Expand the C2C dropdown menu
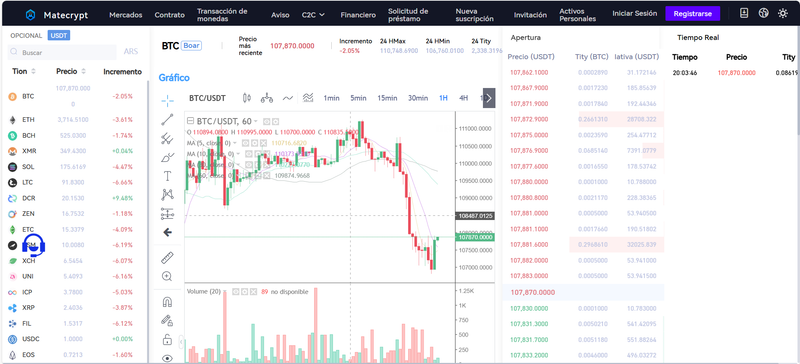Screen dimensions: 800x364 pos(313,15)
